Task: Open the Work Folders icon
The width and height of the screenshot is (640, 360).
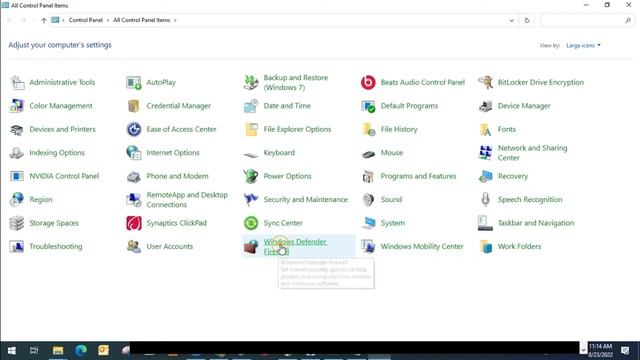Action: click(x=485, y=247)
